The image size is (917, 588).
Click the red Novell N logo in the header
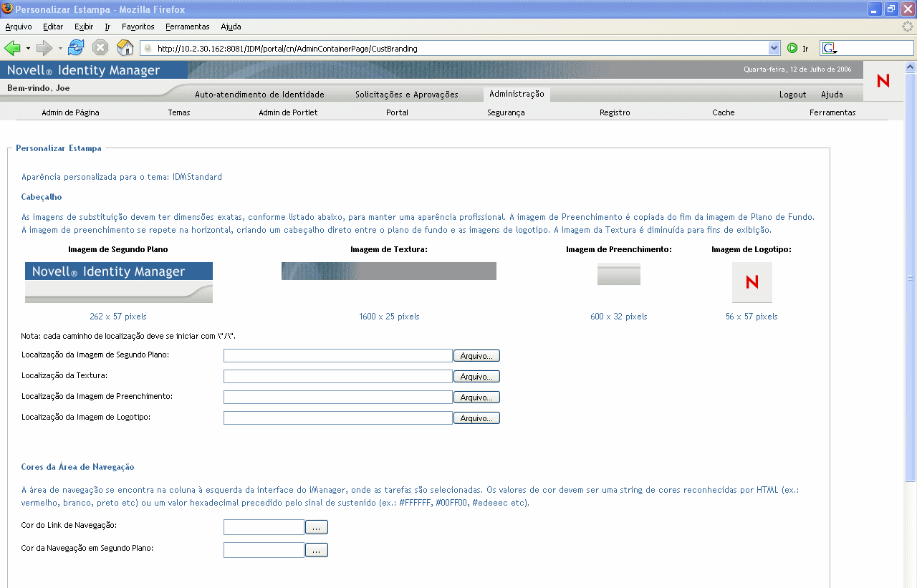pyautogui.click(x=883, y=81)
